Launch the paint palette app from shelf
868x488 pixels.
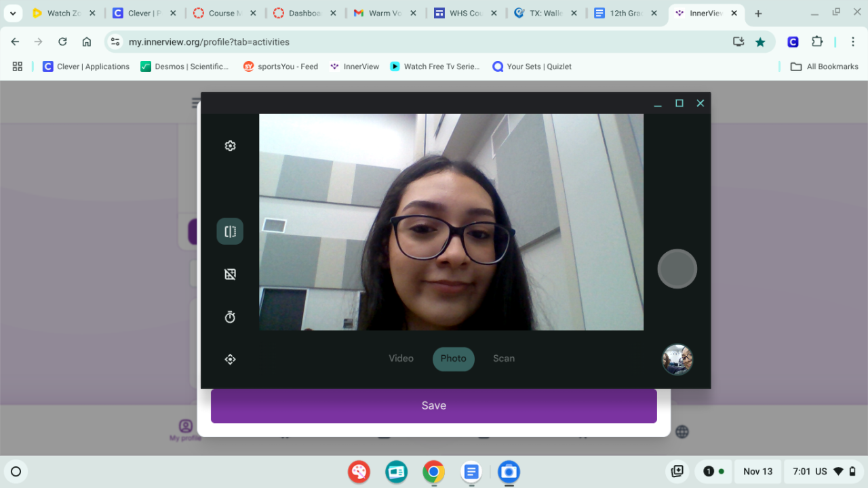coord(359,472)
